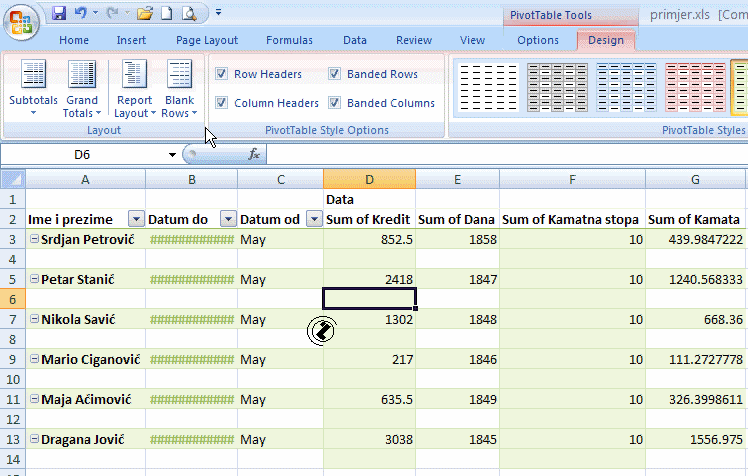Switch to the Formulas ribbon tab

289,40
